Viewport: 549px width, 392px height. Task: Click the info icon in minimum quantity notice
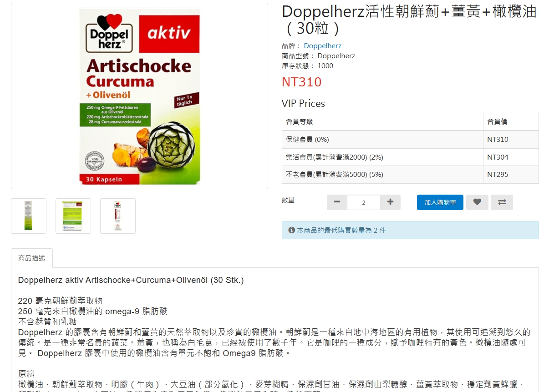291,230
